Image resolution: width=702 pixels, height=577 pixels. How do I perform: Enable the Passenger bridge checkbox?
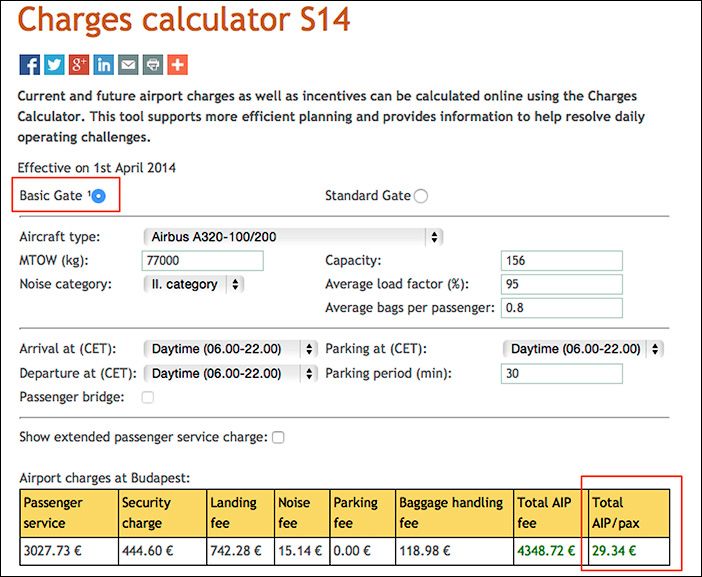click(x=148, y=397)
